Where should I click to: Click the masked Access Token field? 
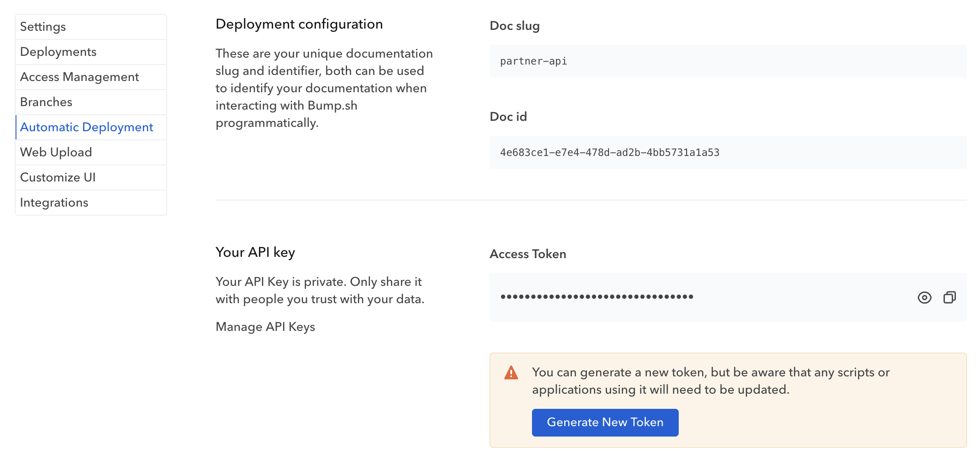point(597,297)
